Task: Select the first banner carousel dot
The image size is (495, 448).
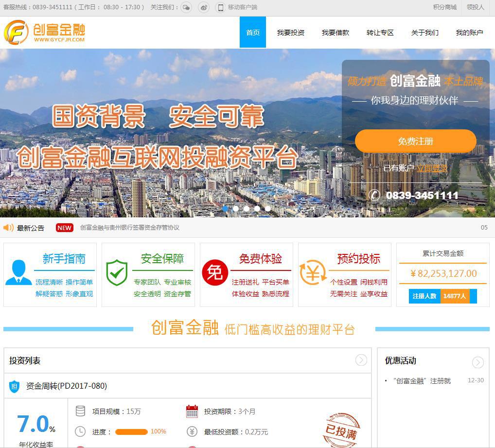Action: click(225, 209)
